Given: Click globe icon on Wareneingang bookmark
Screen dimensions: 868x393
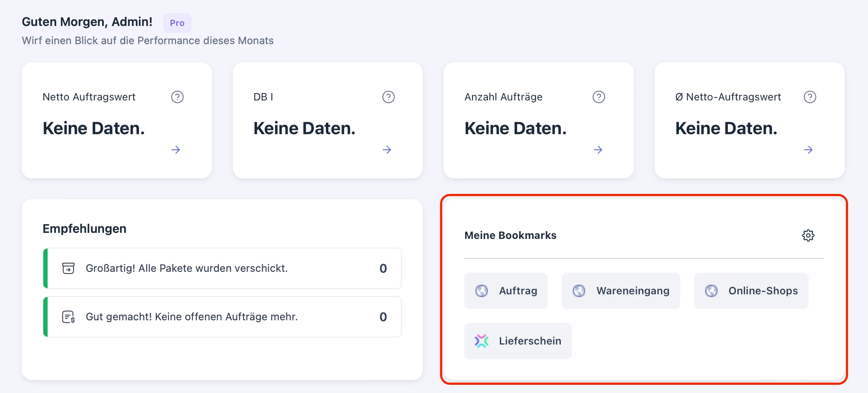Looking at the screenshot, I should point(579,291).
